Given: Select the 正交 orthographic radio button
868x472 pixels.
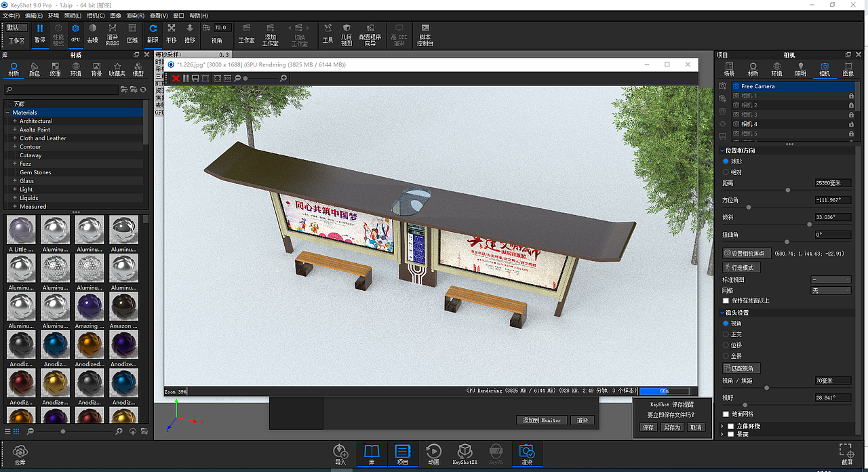Looking at the screenshot, I should 726,334.
